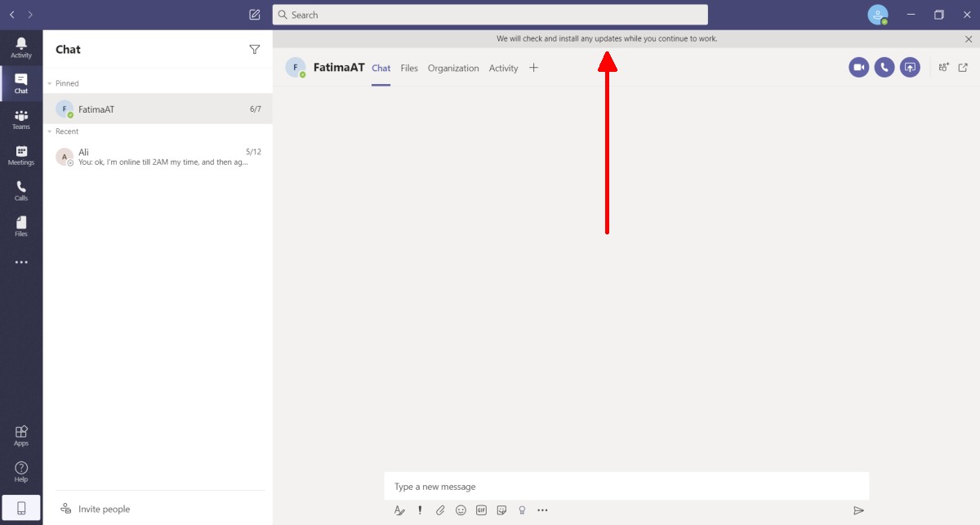Add people to the chat
Screen dimensions: 980x525
pos(943,68)
